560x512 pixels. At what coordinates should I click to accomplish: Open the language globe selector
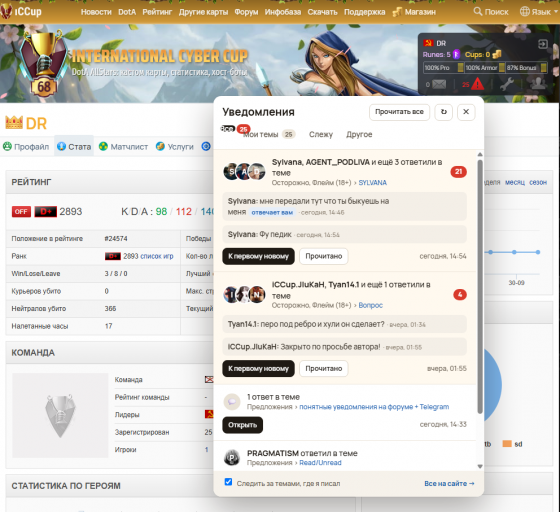(x=525, y=11)
